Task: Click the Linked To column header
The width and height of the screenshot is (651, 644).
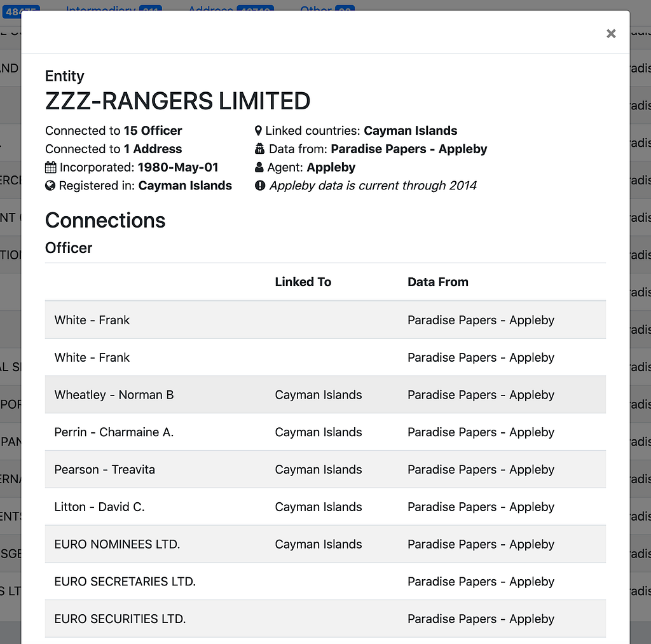Action: coord(303,282)
